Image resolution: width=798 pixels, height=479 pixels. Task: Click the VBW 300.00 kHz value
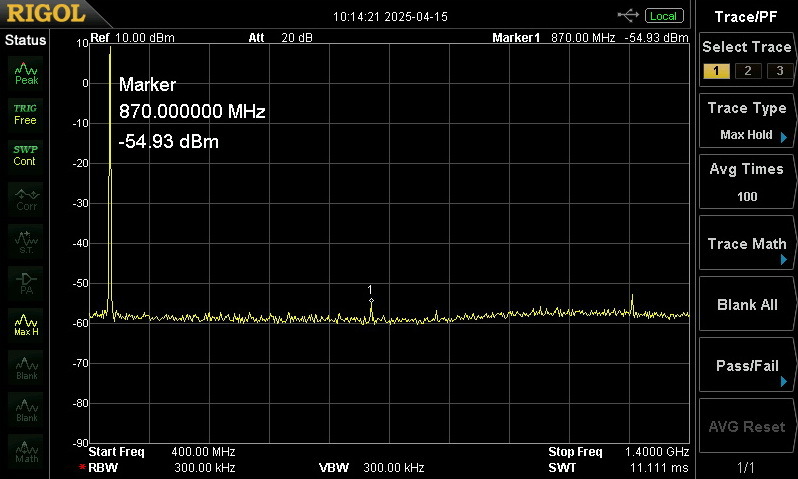pos(393,467)
